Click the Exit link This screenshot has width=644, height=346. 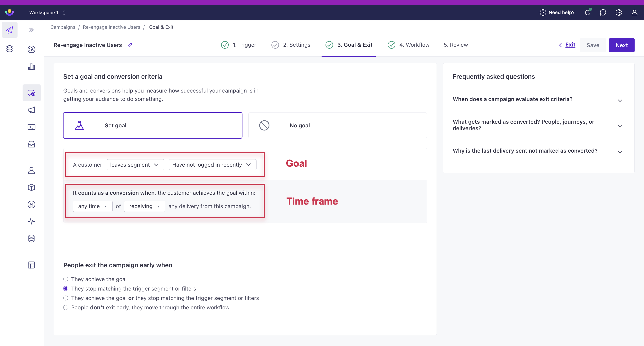[x=567, y=45]
